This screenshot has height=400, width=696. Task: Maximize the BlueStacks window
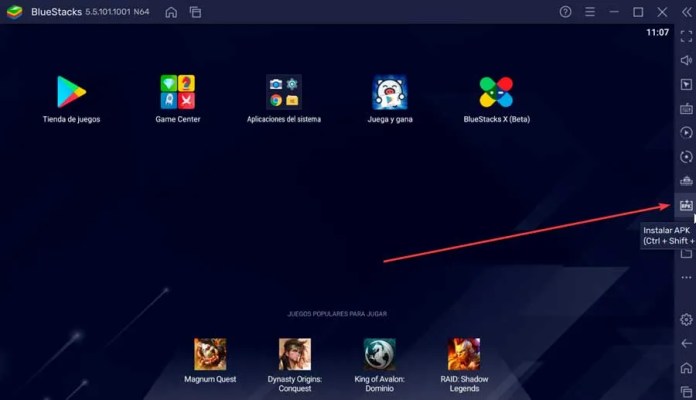coord(638,12)
